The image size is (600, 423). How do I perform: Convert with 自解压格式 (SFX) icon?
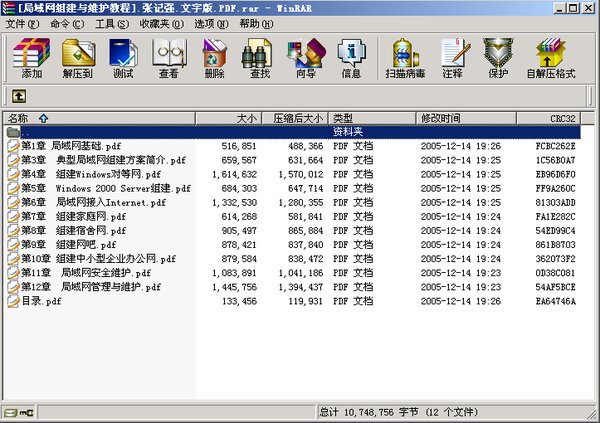[551, 58]
